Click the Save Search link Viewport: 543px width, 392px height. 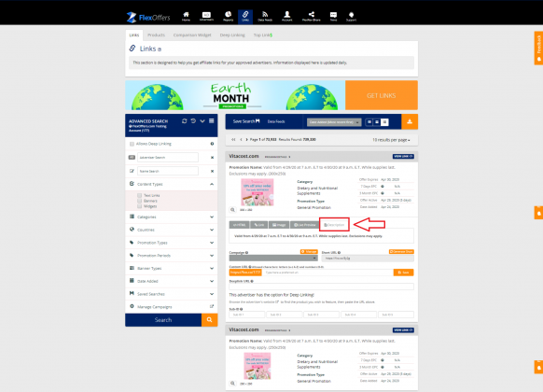click(x=246, y=121)
